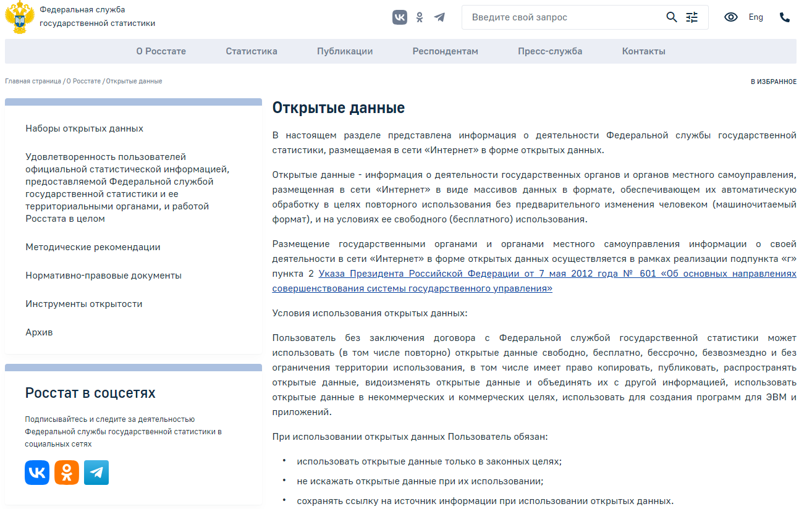The width and height of the screenshot is (812, 509).
Task: Open the Odnoklassniki icon in the header
Action: 420,17
